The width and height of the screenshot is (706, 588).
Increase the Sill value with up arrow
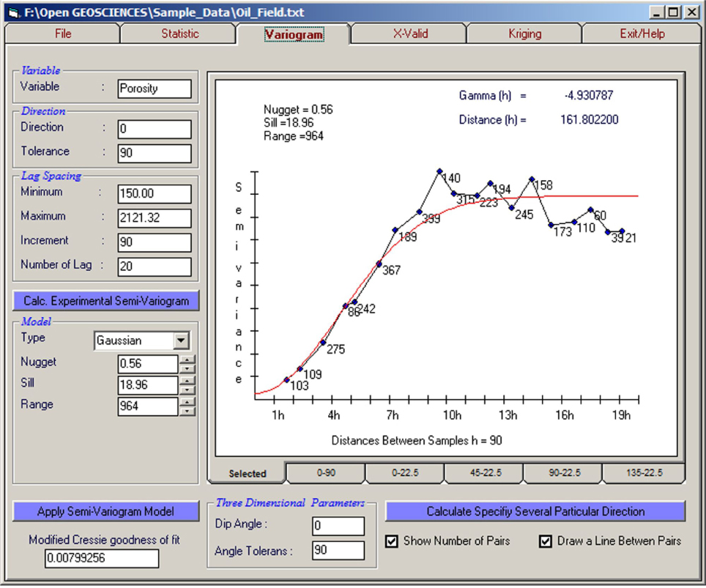pos(188,380)
